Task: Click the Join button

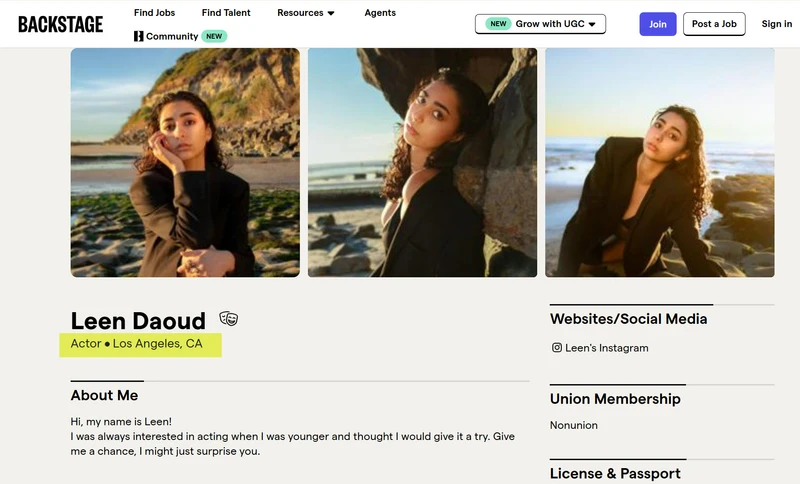Action: click(658, 24)
